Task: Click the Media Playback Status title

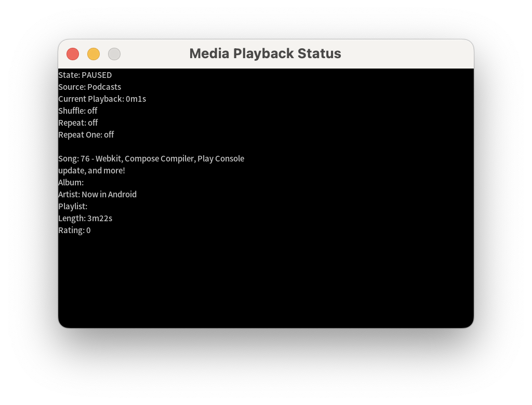Action: pos(265,53)
